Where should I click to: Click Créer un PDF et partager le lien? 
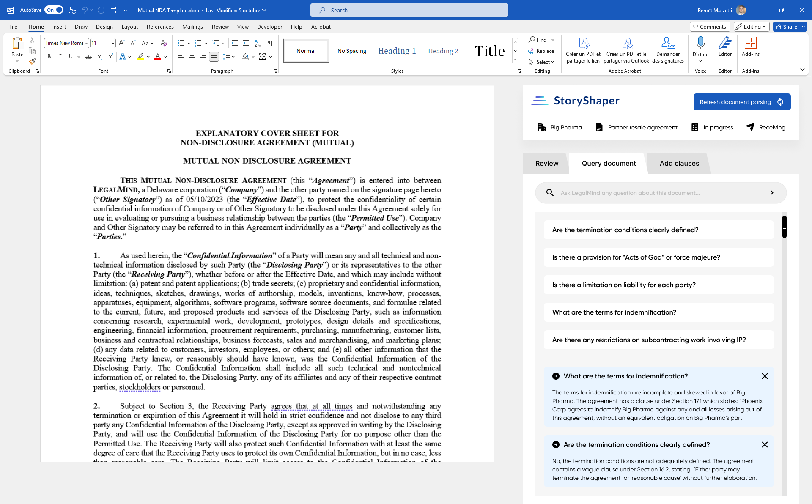(x=583, y=50)
